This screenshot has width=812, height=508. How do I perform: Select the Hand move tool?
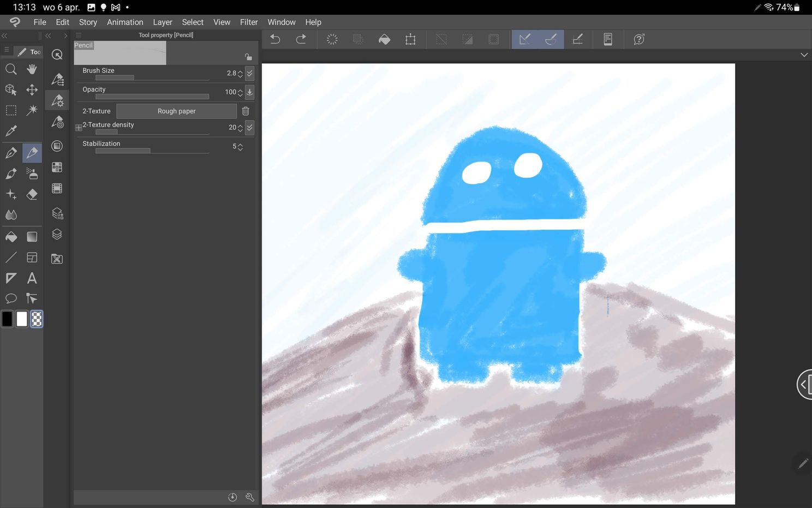[32, 69]
